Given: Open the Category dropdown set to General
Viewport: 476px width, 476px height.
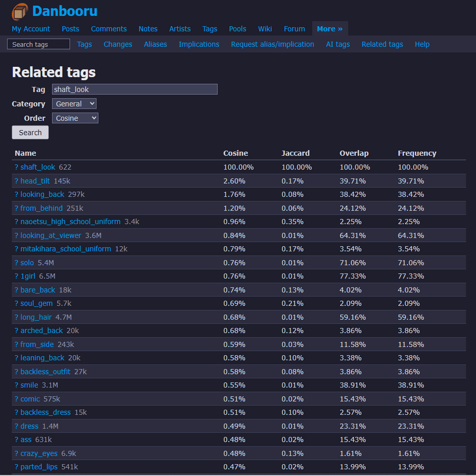Looking at the screenshot, I should (x=74, y=103).
